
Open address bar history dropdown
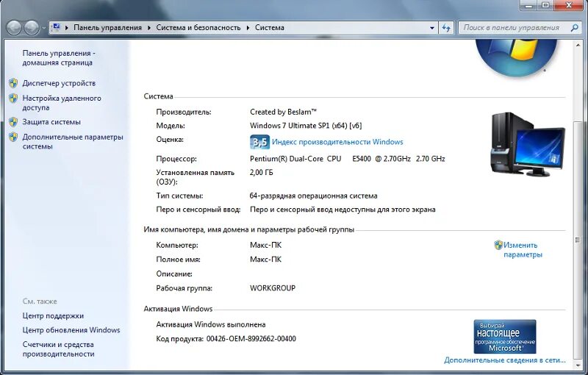432,28
